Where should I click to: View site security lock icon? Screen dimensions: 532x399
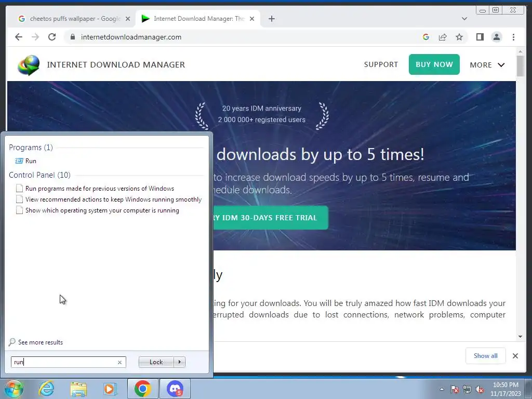click(x=72, y=37)
